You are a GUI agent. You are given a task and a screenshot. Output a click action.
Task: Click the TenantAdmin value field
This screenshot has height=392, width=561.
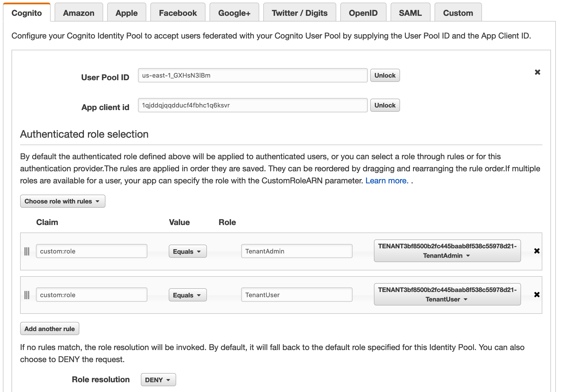point(297,251)
